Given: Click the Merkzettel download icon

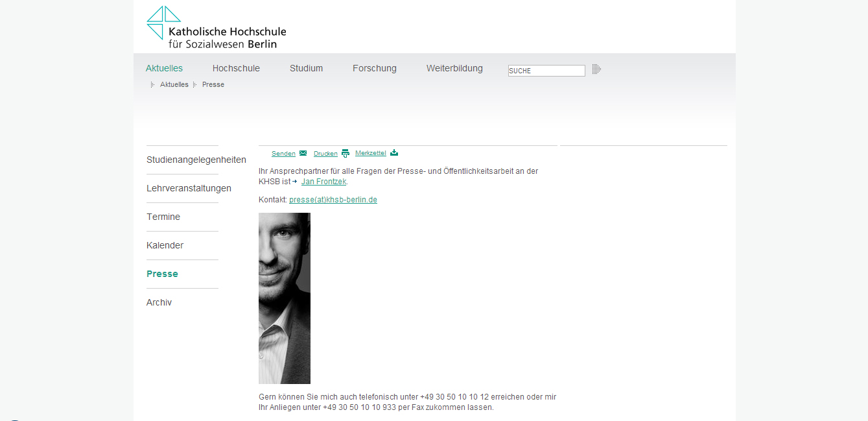Looking at the screenshot, I should coord(394,153).
